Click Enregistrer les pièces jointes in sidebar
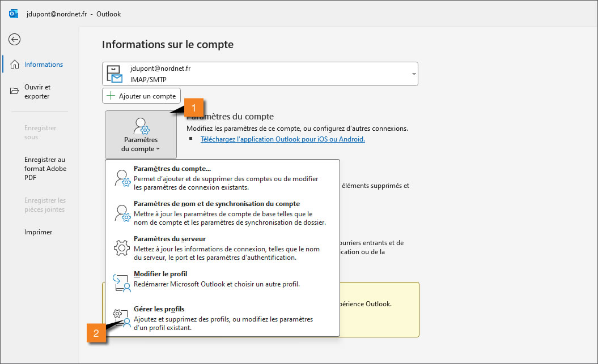 click(x=45, y=205)
